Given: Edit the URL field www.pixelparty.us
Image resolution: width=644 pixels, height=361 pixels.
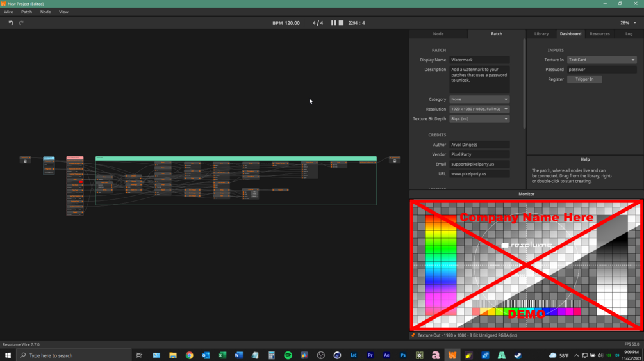Looking at the screenshot, I should pos(479,174).
